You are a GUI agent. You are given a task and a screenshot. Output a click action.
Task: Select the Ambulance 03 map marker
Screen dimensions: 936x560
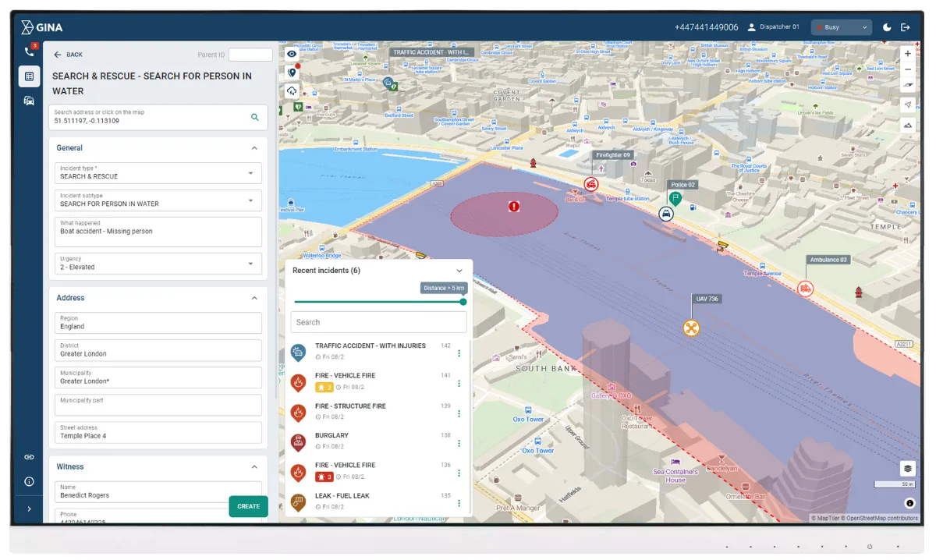click(x=805, y=288)
